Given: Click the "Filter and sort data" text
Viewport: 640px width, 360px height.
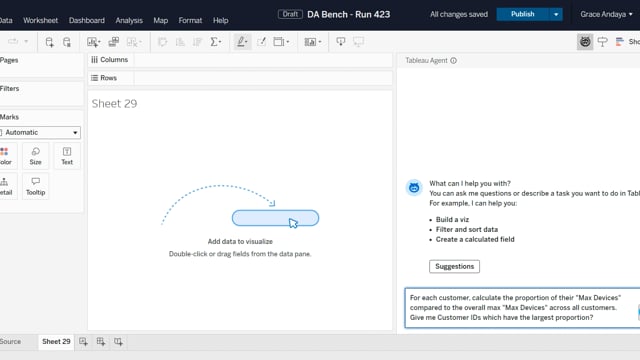Looking at the screenshot, I should point(467,229).
